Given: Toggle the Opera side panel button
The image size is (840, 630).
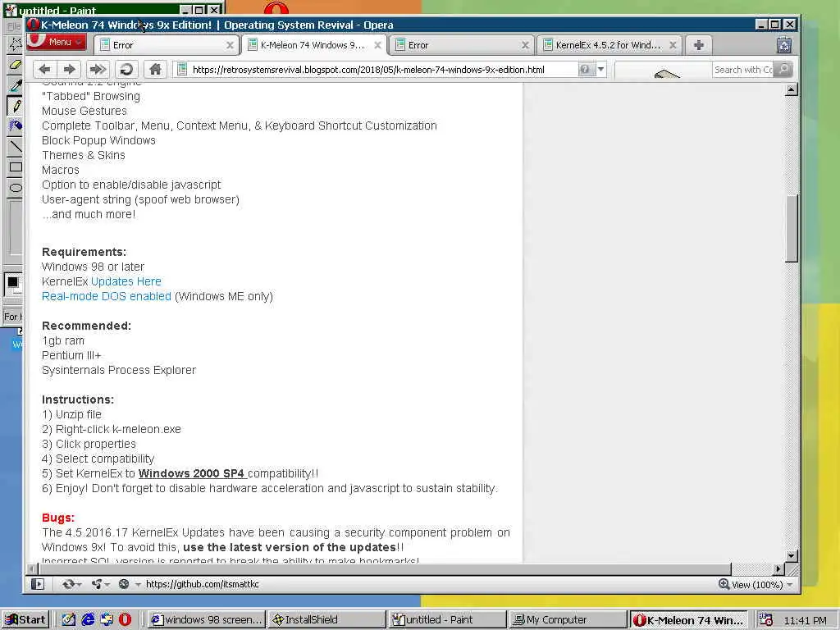Looking at the screenshot, I should [38, 584].
